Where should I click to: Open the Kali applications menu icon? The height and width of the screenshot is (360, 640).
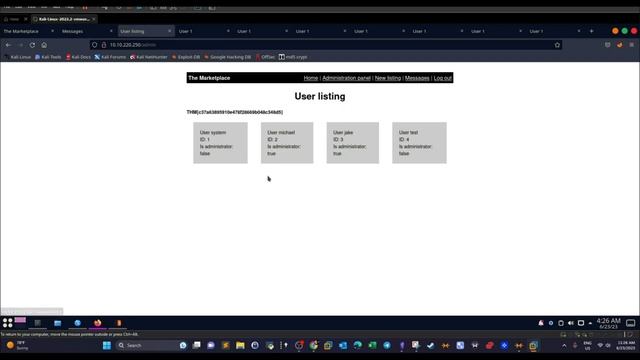click(7, 323)
